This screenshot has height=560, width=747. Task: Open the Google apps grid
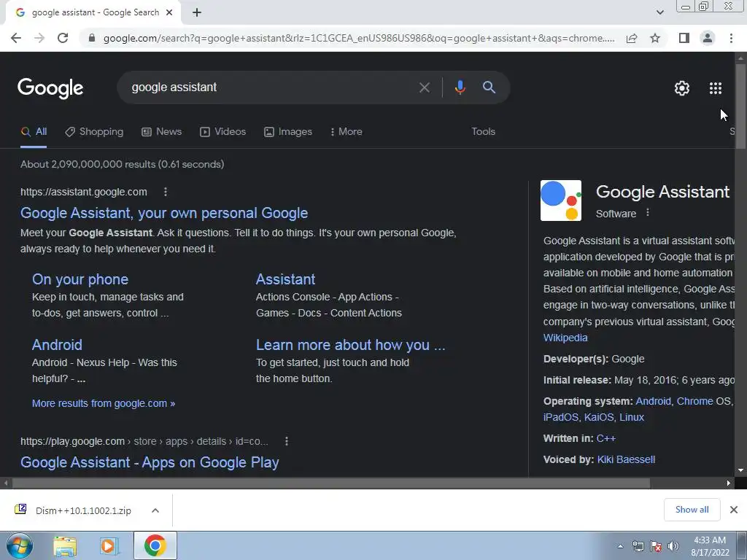coord(715,88)
